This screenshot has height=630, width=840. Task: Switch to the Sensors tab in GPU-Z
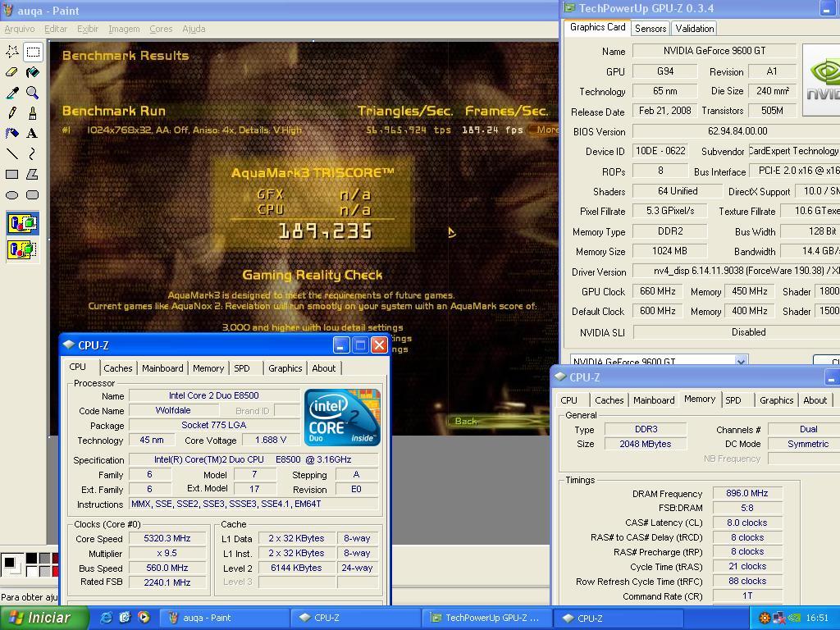pyautogui.click(x=651, y=29)
